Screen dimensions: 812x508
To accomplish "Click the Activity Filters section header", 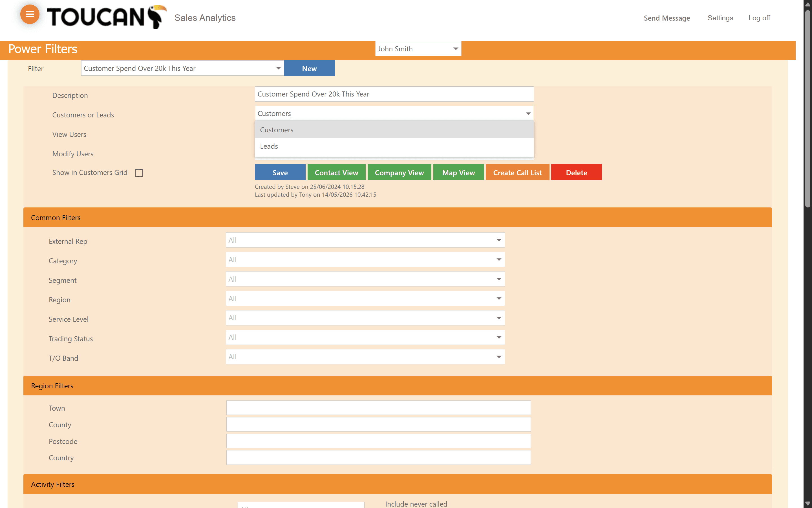I will 398,484.
